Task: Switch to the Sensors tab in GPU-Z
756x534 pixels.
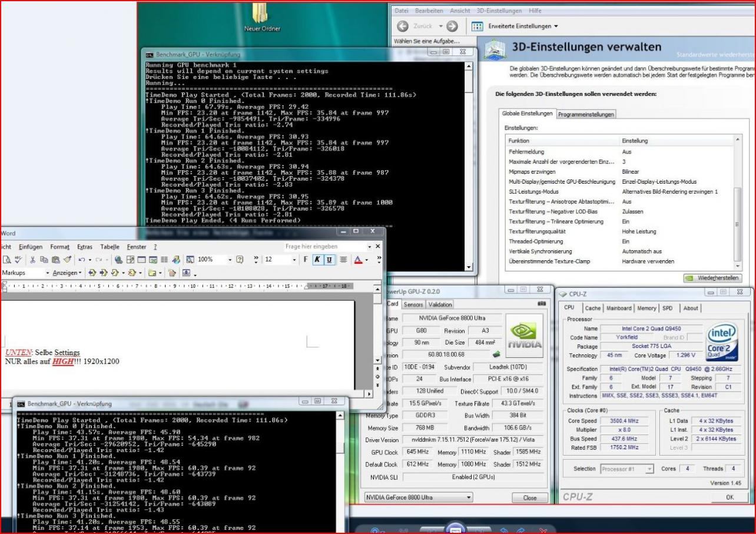Action: (413, 304)
